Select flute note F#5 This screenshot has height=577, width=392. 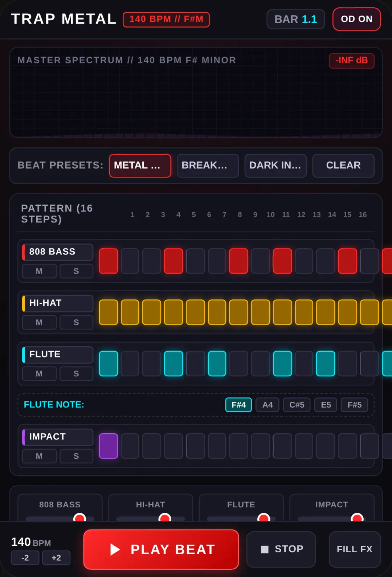355,405
